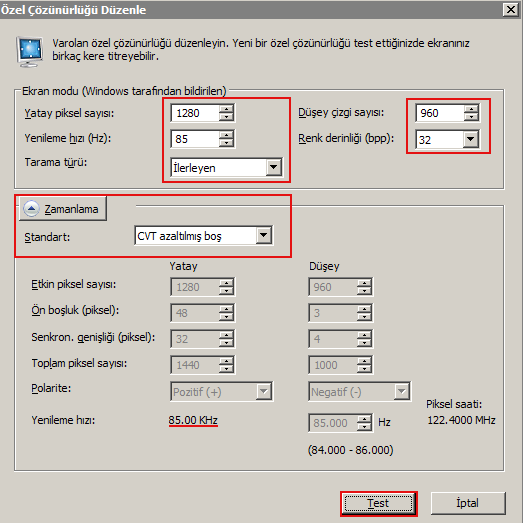
Task: Decrease Yenileme hızı (Hz) with down arrow
Action: [x=226, y=143]
